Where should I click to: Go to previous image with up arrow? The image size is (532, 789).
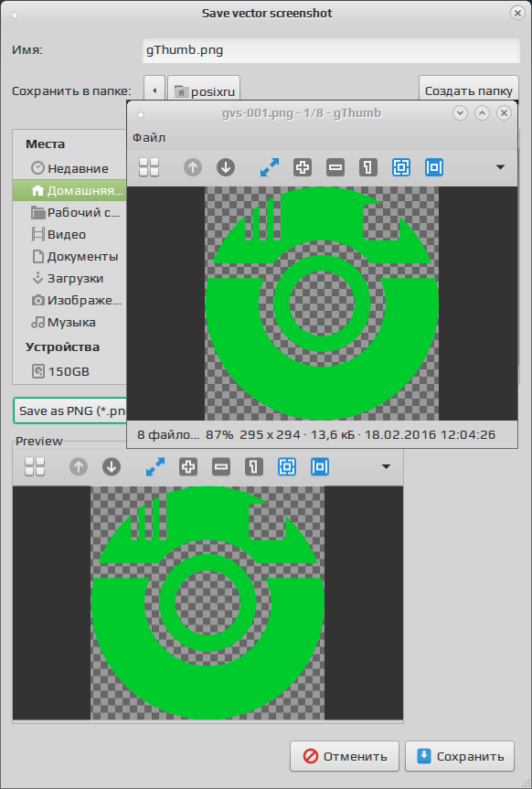point(193,167)
